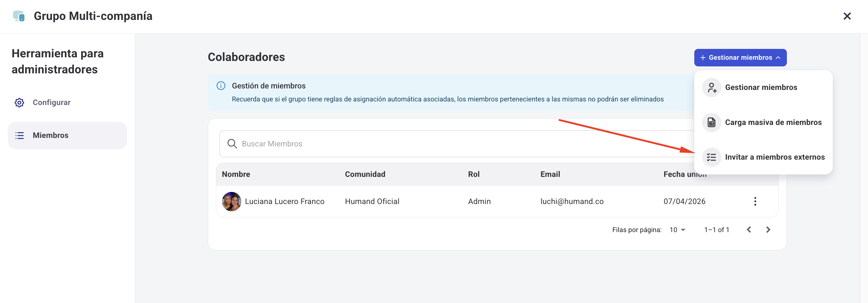
Task: Select Carga masiva de miembros option
Action: 773,122
